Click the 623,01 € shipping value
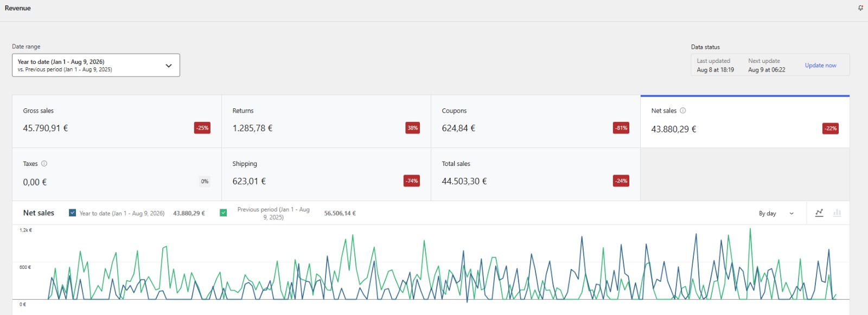 (249, 182)
